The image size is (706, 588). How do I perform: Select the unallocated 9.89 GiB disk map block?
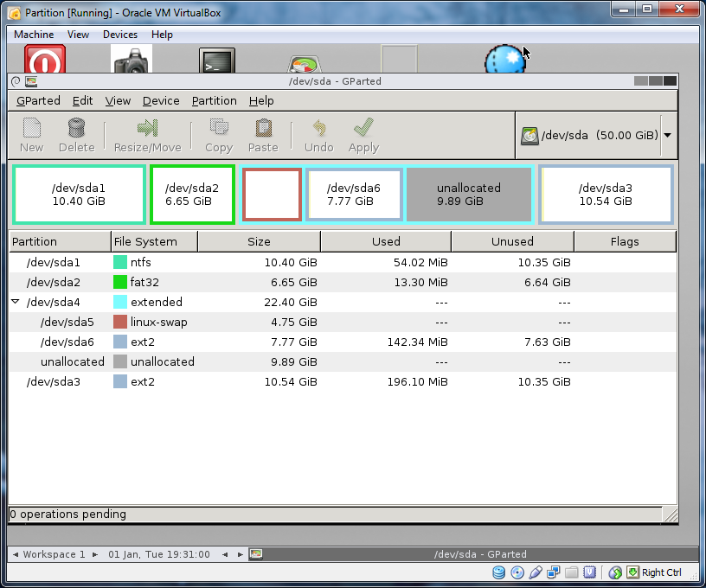[x=469, y=195]
